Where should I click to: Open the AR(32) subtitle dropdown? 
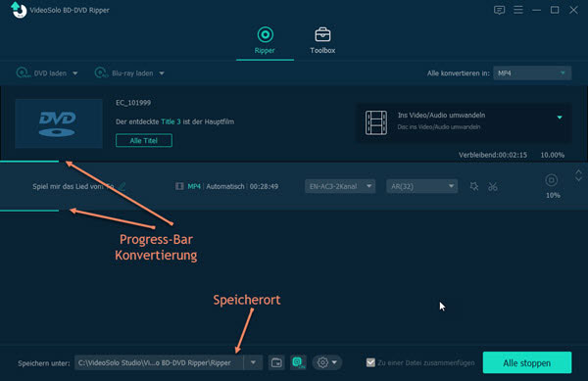point(421,186)
